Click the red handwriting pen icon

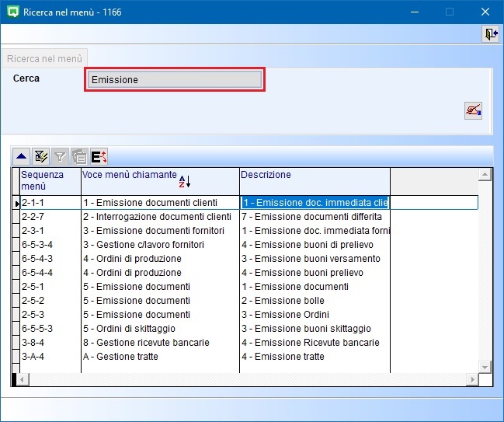coord(473,110)
